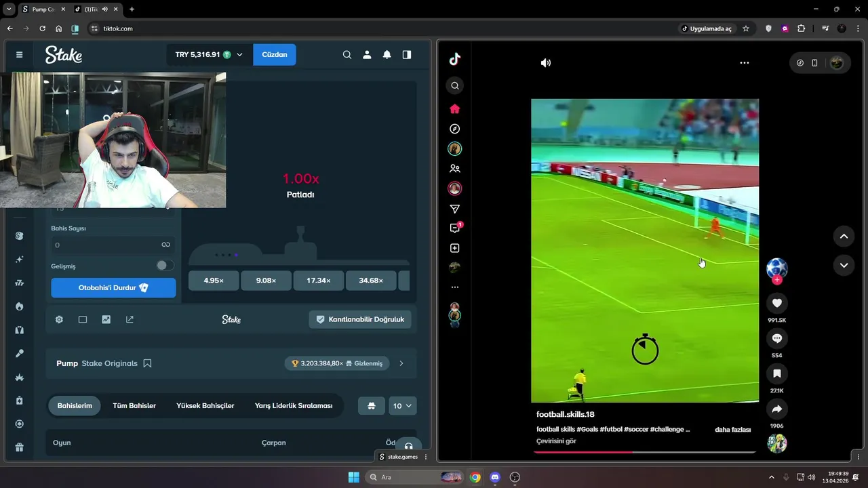Open the Stake hamburger menu
868x488 pixels.
19,54
